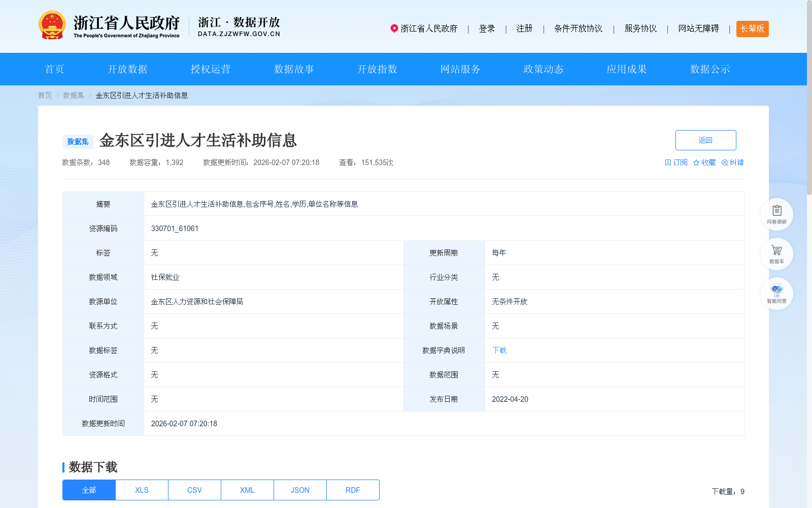Open the 服务协议 link

click(x=640, y=28)
